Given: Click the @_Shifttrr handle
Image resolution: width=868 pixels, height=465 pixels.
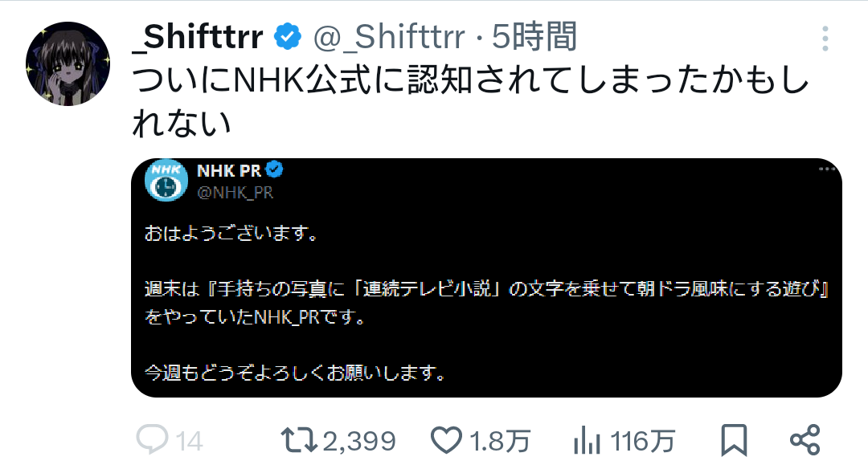Looking at the screenshot, I should point(389,37).
